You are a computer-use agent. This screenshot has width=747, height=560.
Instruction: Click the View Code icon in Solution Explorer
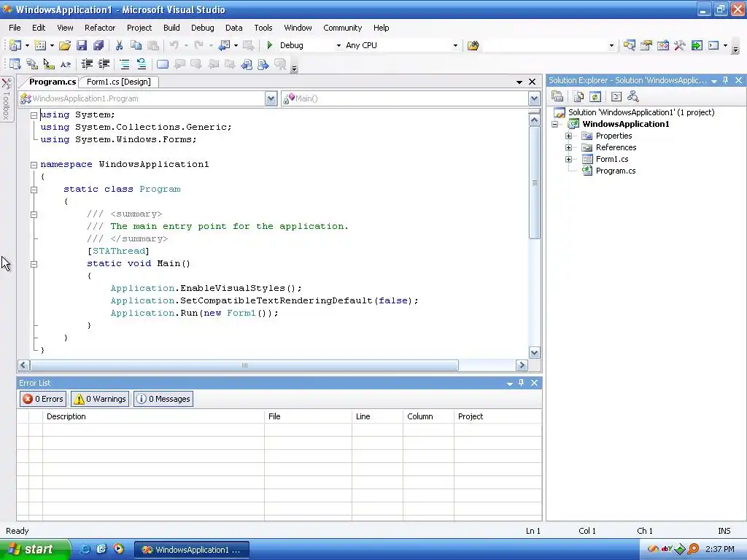tap(616, 97)
